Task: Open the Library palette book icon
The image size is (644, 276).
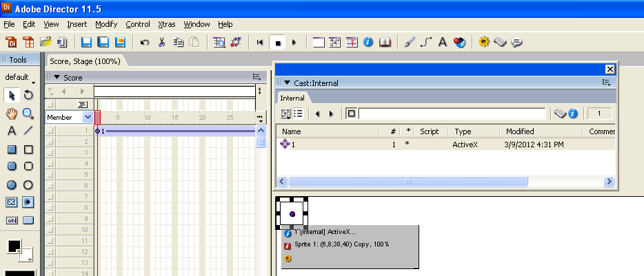Action: 385,42
